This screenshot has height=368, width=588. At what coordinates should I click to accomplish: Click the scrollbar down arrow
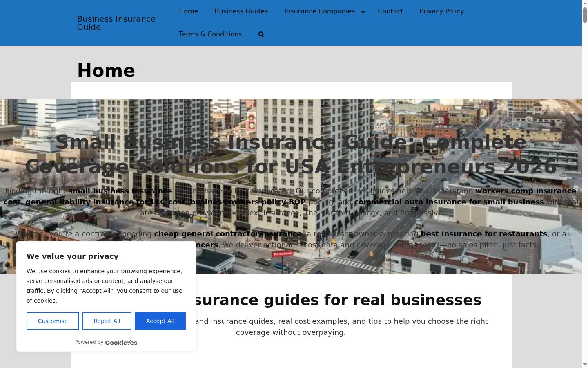tap(585, 365)
